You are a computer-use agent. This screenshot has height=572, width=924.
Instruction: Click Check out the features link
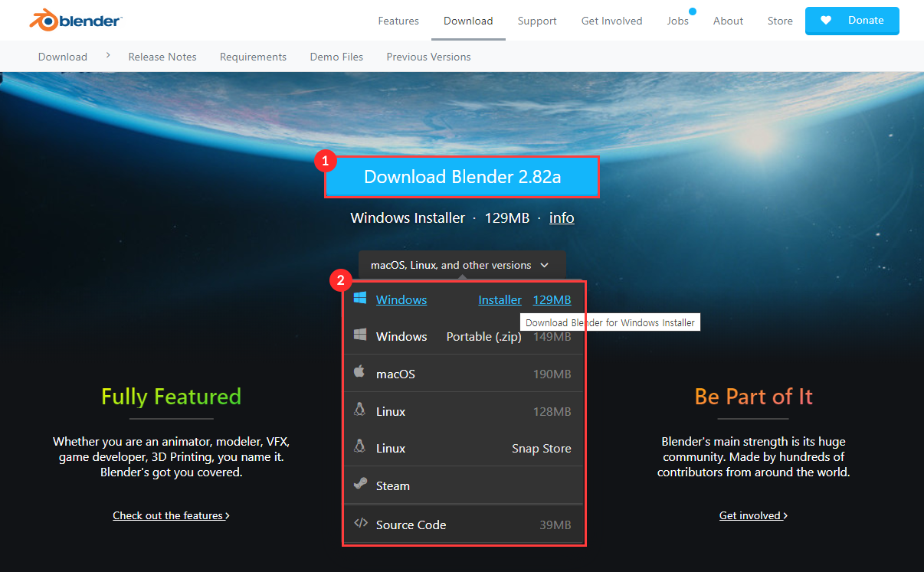point(171,515)
